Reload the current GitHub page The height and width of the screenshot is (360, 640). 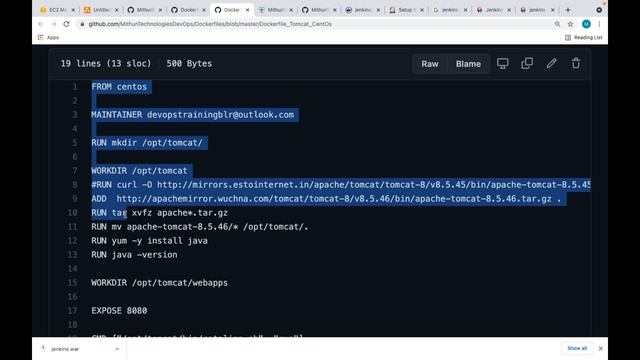tap(67, 24)
